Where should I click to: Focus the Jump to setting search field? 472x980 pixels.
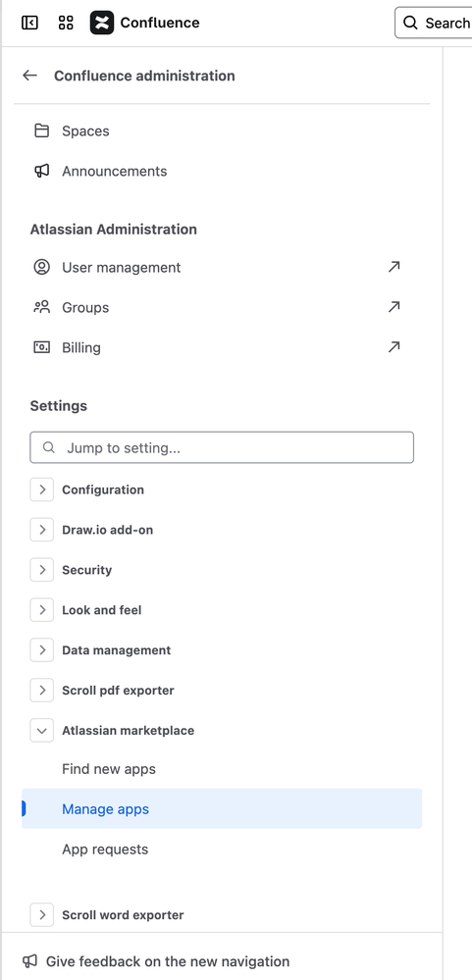pos(222,447)
